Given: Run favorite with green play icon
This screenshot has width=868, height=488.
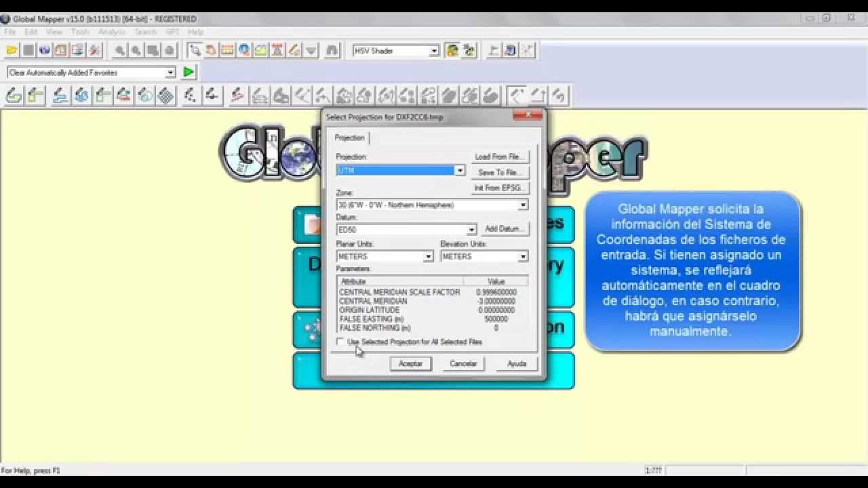Looking at the screenshot, I should [189, 72].
